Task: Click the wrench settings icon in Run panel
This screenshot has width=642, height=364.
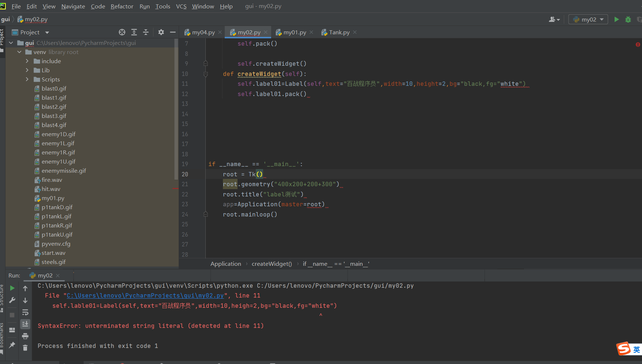Action: coord(12,300)
